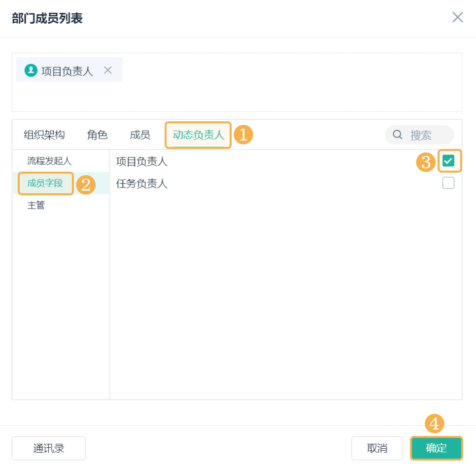Remove the 项目负责人 tag via its X icon
476x469 pixels.
(107, 70)
